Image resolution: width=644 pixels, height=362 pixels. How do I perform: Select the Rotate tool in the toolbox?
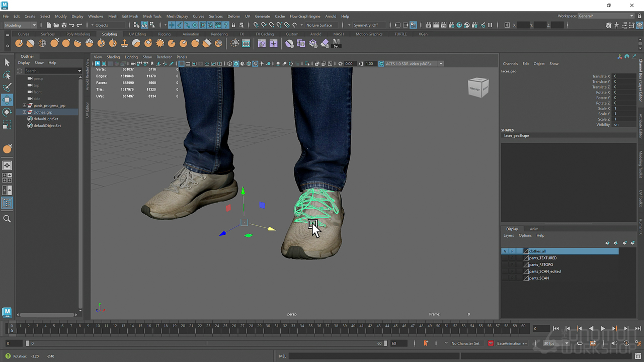click(7, 112)
